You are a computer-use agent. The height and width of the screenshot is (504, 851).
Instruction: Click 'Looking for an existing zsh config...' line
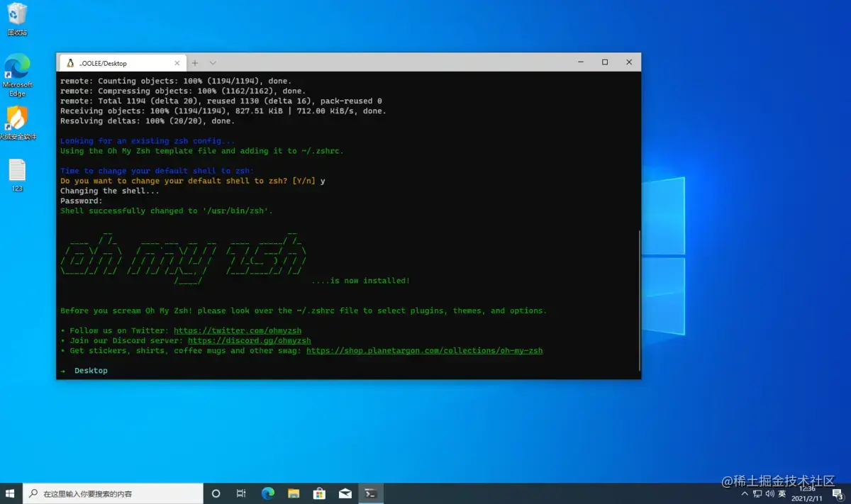click(148, 141)
